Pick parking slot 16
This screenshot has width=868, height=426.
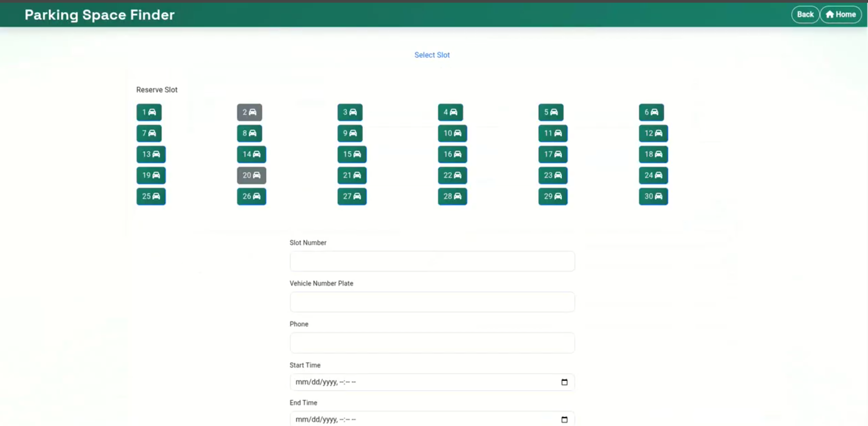[452, 154]
